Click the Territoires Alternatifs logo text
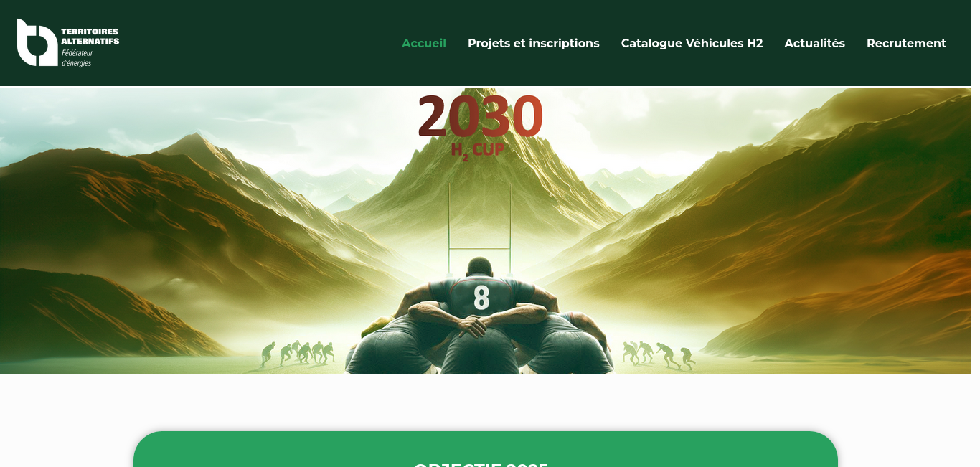Viewport: 980px width, 467px height. pyautogui.click(x=90, y=37)
